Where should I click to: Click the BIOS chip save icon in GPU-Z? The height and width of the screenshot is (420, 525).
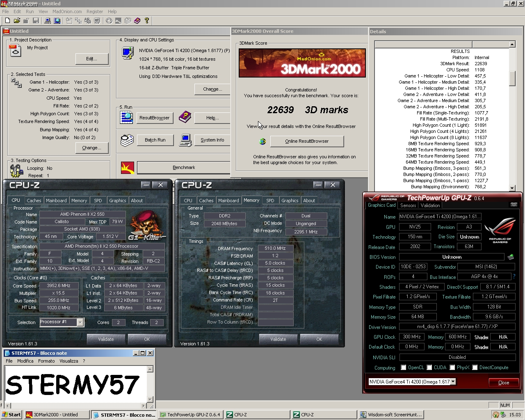click(x=511, y=257)
